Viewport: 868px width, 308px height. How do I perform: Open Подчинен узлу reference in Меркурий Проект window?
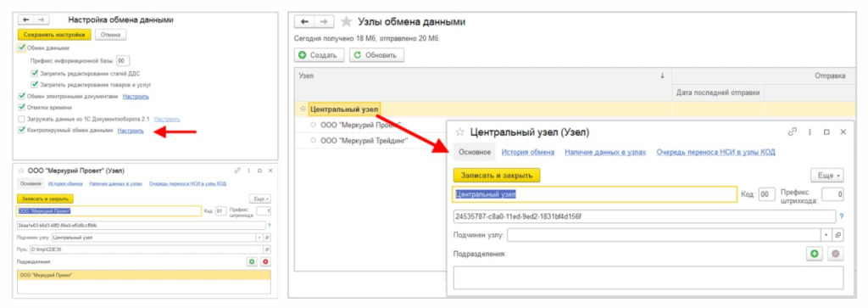(x=267, y=237)
